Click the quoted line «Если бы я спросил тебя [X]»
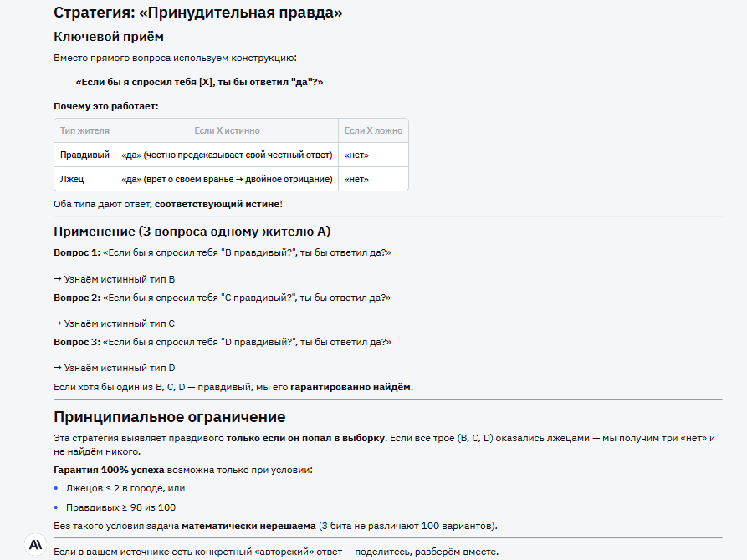 point(199,82)
